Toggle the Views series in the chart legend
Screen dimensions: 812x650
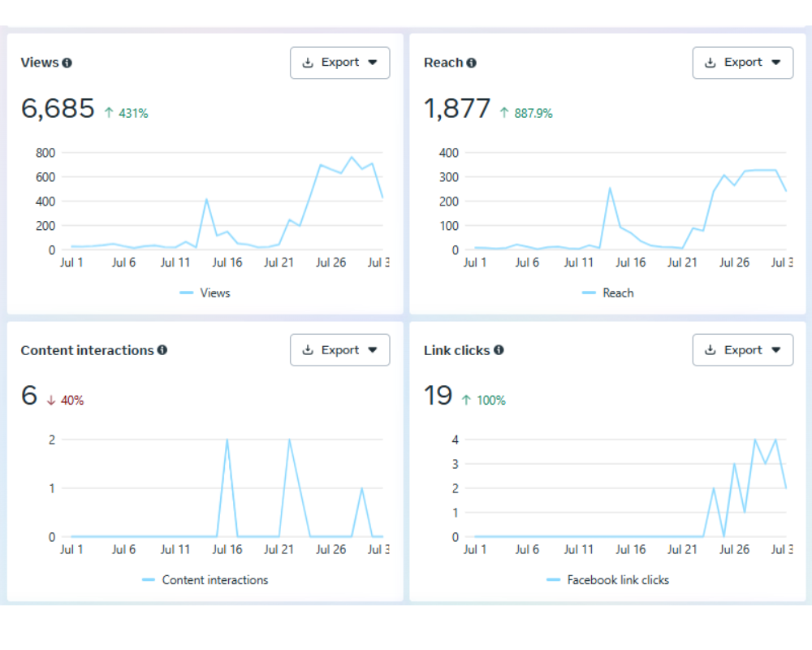tap(205, 292)
